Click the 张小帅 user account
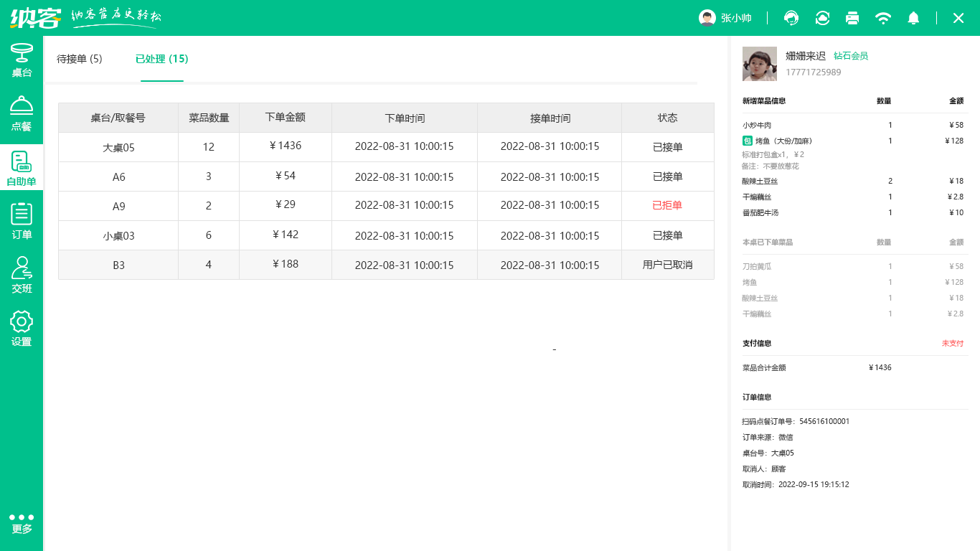The image size is (980, 551). [726, 18]
